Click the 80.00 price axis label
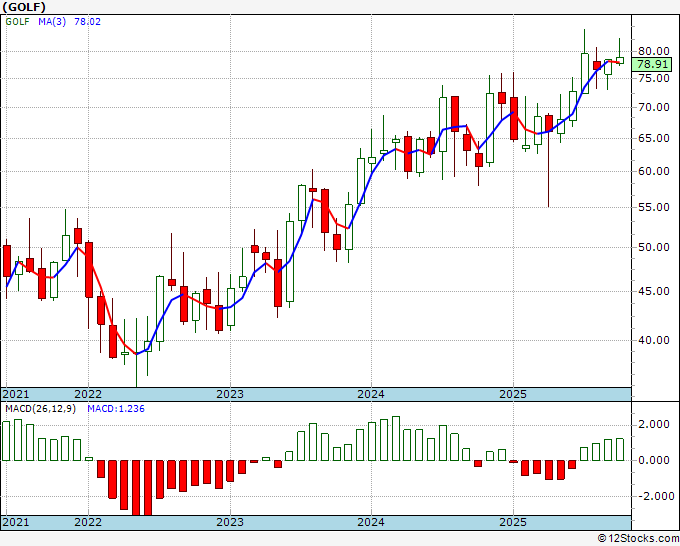The image size is (680, 546). (654, 51)
